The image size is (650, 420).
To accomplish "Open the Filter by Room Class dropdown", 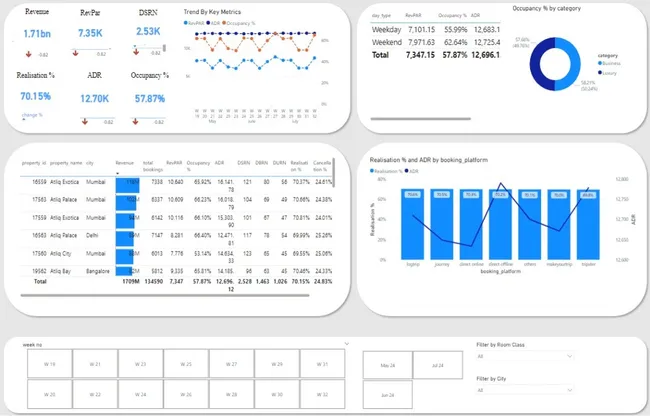I will 525,356.
